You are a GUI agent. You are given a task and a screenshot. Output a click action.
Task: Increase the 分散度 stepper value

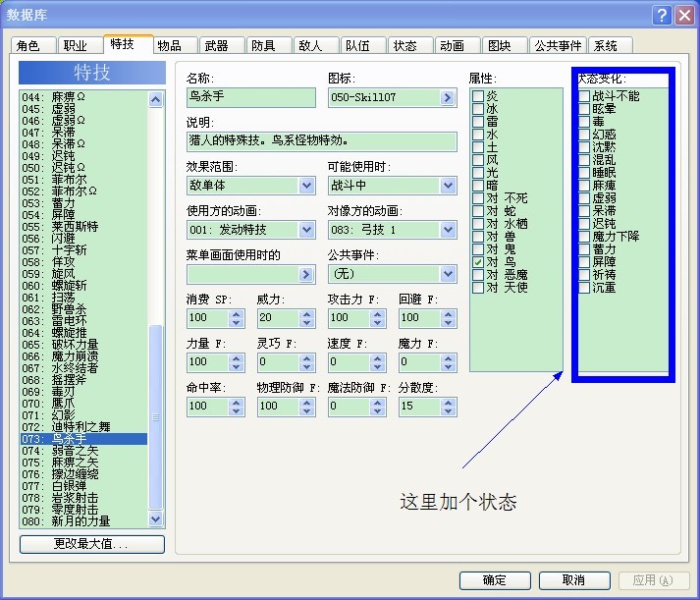[448, 403]
